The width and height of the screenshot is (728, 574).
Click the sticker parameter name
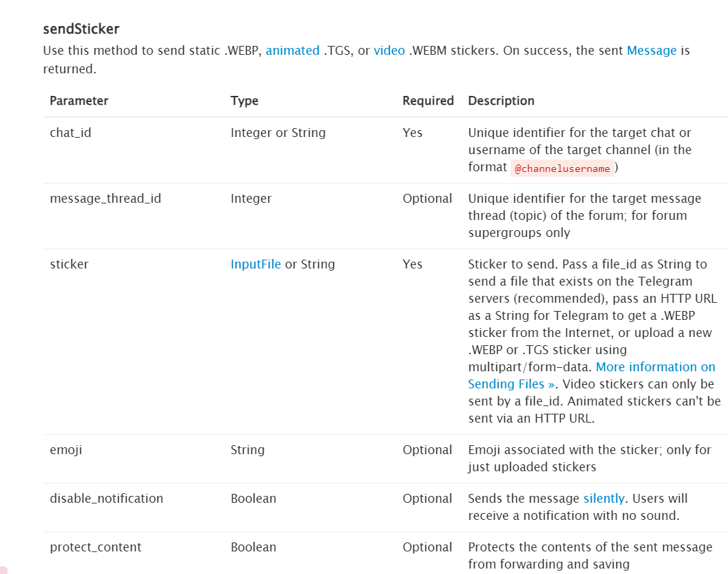[69, 264]
